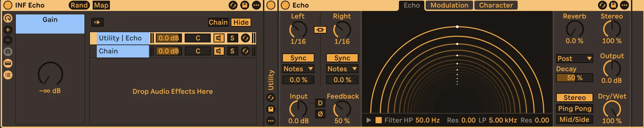Expand the filter display triangle
The image size is (644, 128).
point(369,120)
